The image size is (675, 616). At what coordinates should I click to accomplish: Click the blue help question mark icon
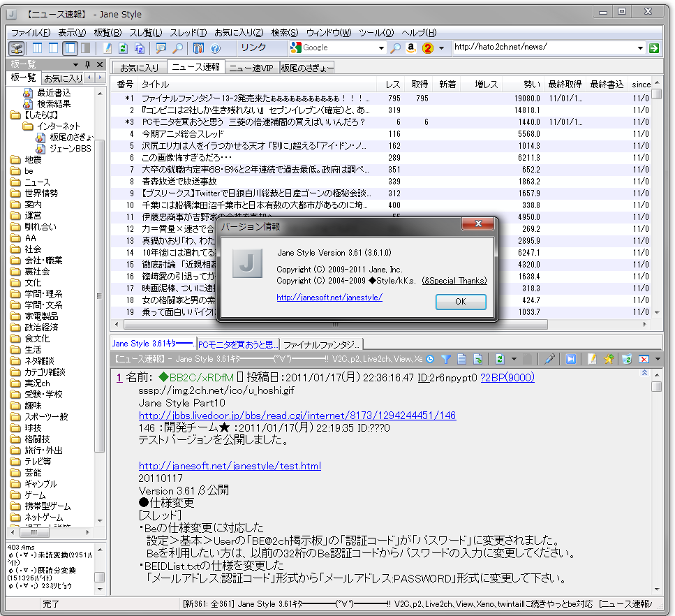click(x=215, y=48)
